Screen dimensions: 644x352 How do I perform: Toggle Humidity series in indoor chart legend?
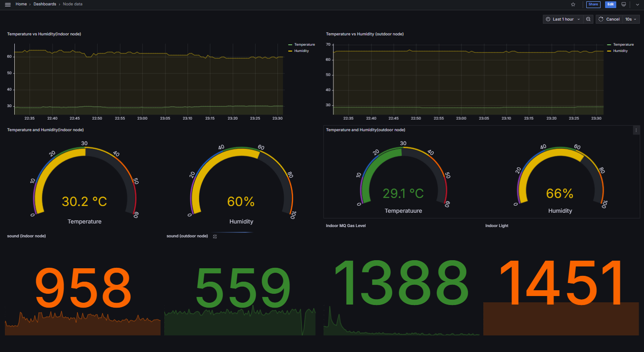tap(301, 51)
